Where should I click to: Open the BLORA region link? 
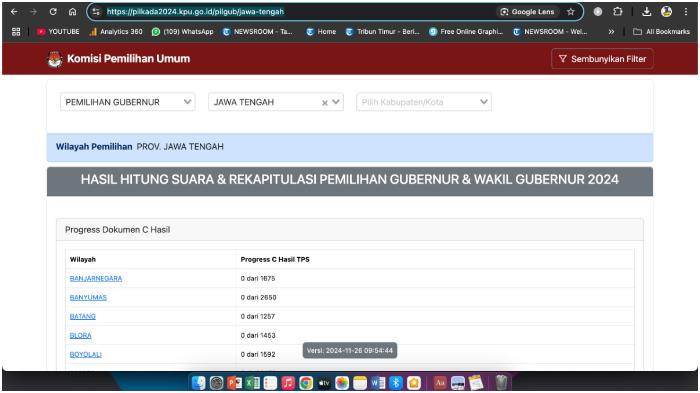pyautogui.click(x=80, y=335)
